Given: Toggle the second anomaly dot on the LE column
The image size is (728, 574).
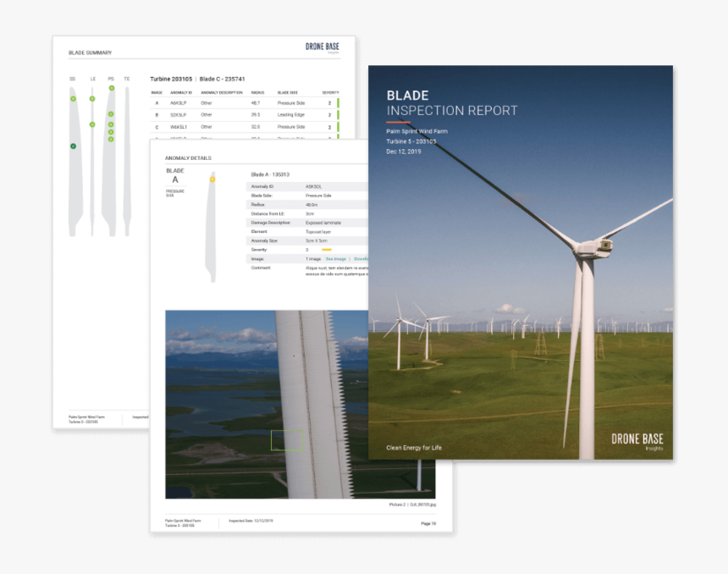Looking at the screenshot, I should pyautogui.click(x=92, y=124).
